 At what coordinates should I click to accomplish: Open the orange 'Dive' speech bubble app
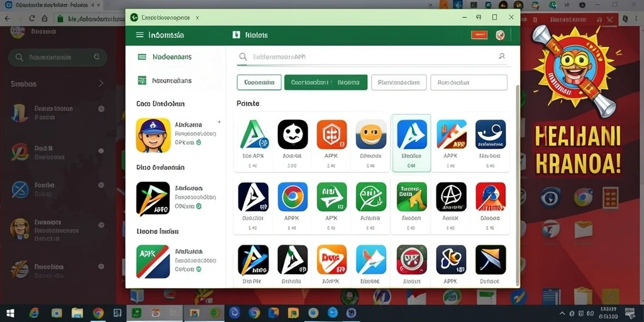(x=331, y=260)
